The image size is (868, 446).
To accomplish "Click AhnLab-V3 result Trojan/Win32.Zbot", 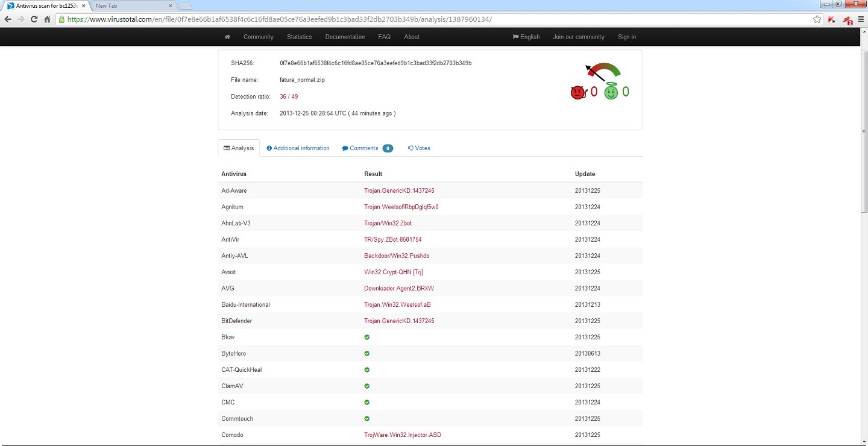I will pos(388,223).
